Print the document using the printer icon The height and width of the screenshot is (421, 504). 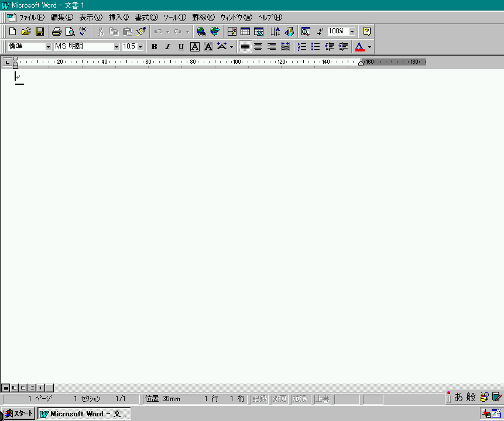coord(57,32)
